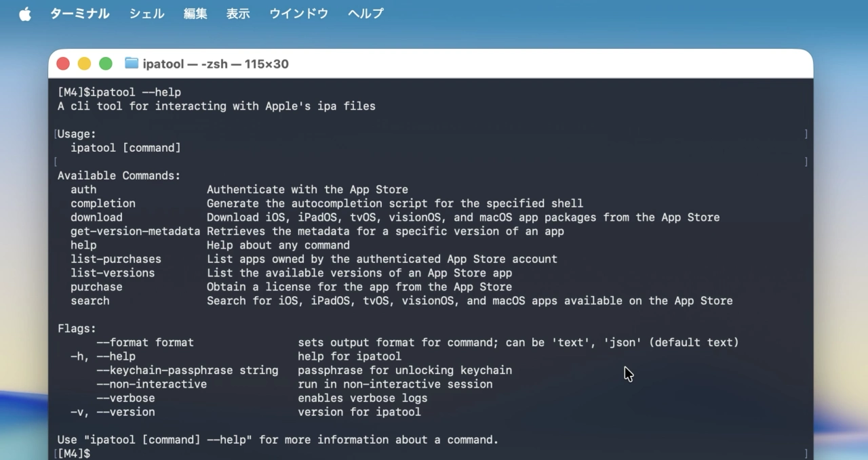Click the 'Flags:' heading

click(77, 329)
